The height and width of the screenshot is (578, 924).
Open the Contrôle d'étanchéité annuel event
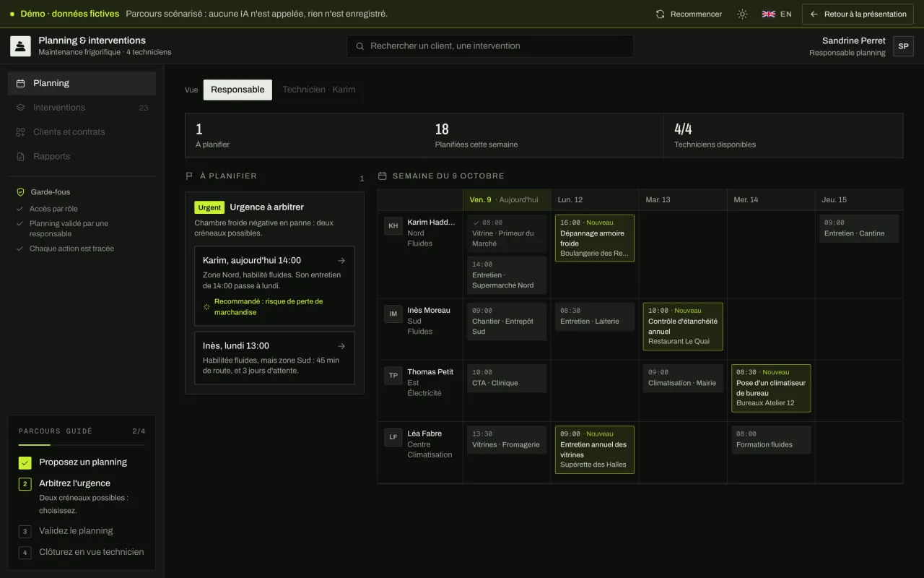point(683,327)
